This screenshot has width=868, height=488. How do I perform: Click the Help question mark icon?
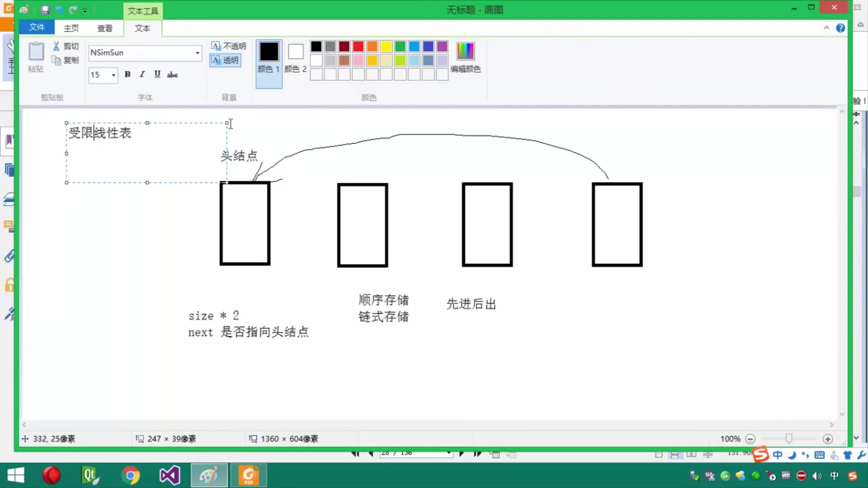click(x=840, y=28)
